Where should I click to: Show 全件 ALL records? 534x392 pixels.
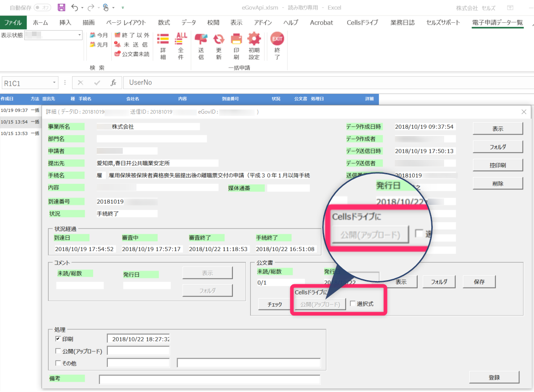click(x=181, y=46)
